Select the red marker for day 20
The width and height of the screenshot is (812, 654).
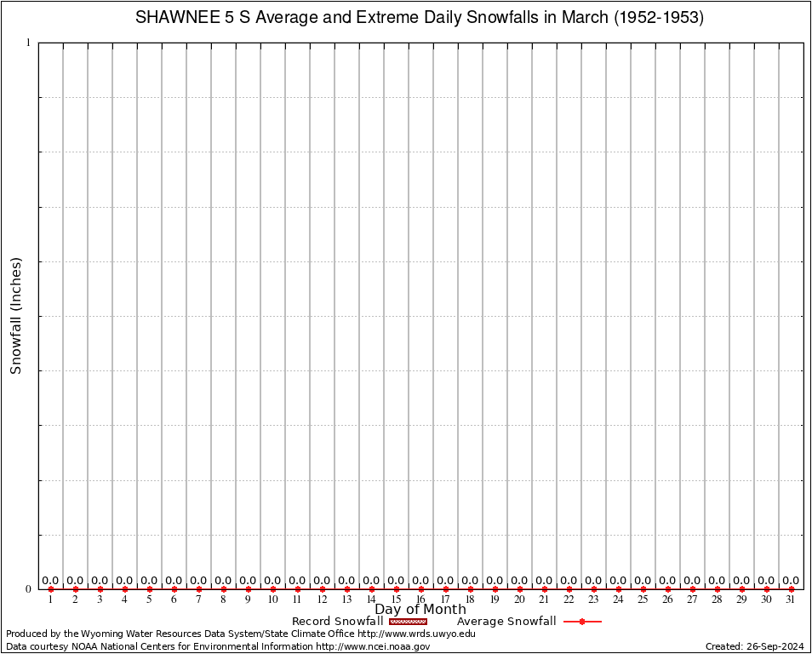tap(520, 589)
